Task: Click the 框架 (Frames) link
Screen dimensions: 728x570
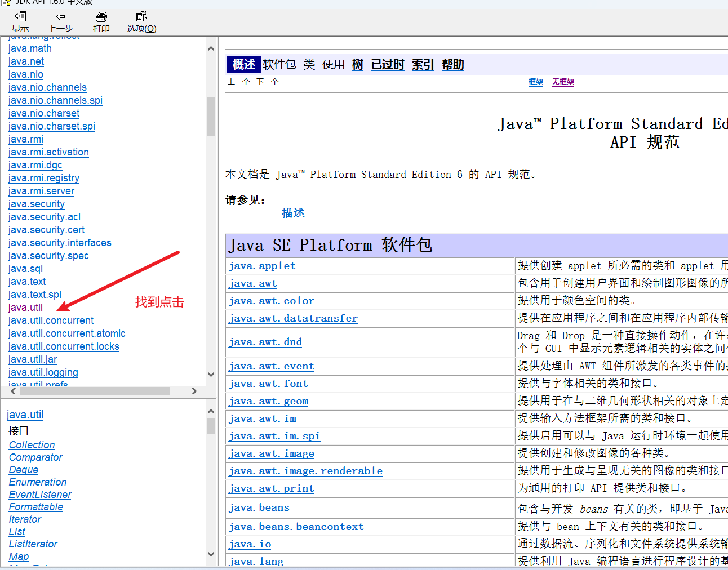Action: tap(536, 82)
